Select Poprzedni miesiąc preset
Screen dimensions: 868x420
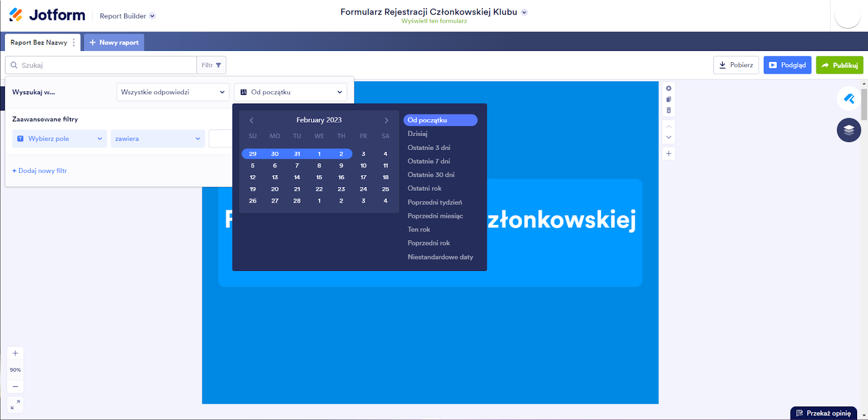436,216
